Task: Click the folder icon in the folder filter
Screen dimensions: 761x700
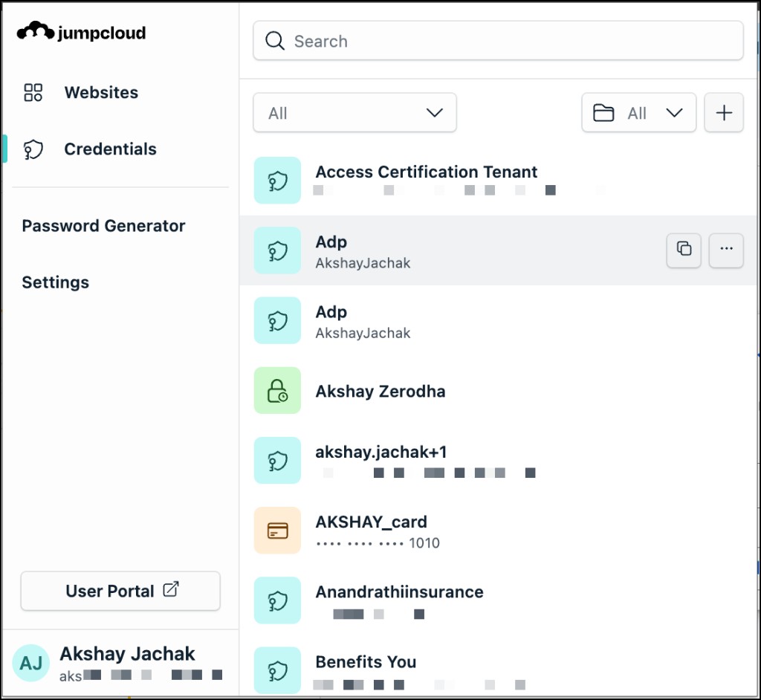Action: 603,113
